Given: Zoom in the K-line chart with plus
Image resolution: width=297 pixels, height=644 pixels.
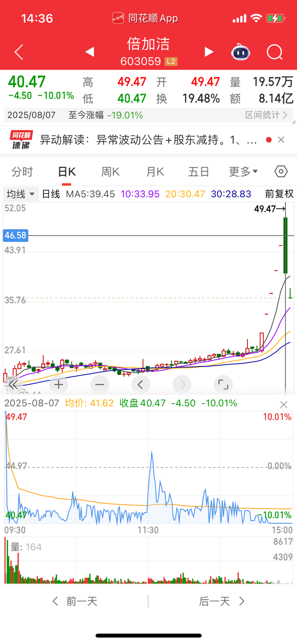Looking at the screenshot, I should click(59, 385).
